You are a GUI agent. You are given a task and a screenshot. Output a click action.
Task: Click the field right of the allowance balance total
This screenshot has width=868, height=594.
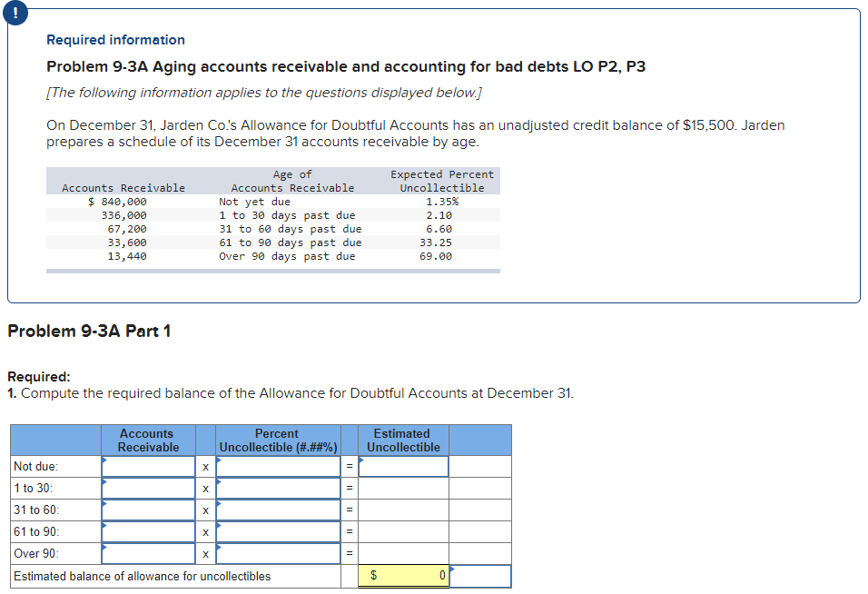pos(481,575)
